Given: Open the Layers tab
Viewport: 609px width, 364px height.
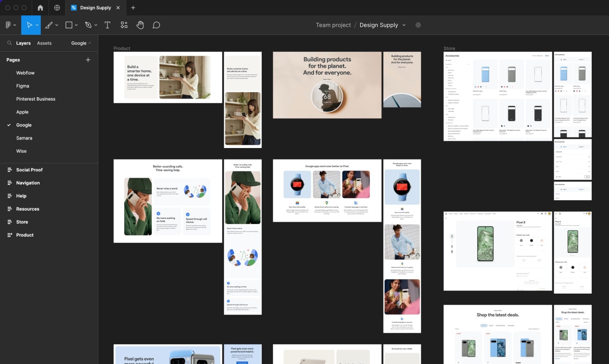Looking at the screenshot, I should 23,43.
